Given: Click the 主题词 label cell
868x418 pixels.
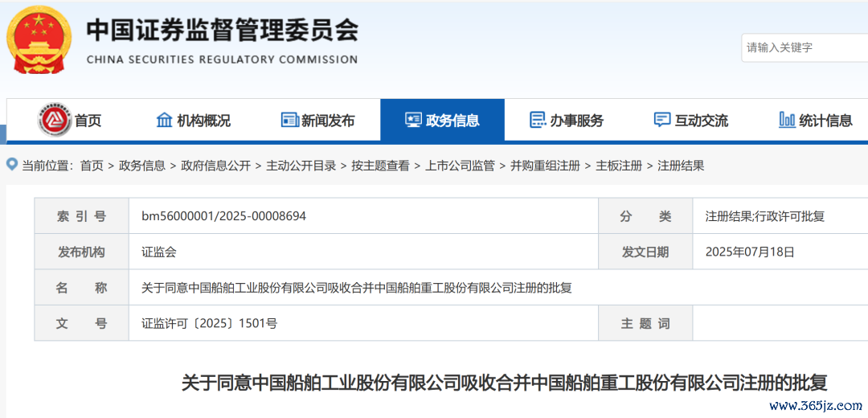Looking at the screenshot, I should [x=645, y=323].
